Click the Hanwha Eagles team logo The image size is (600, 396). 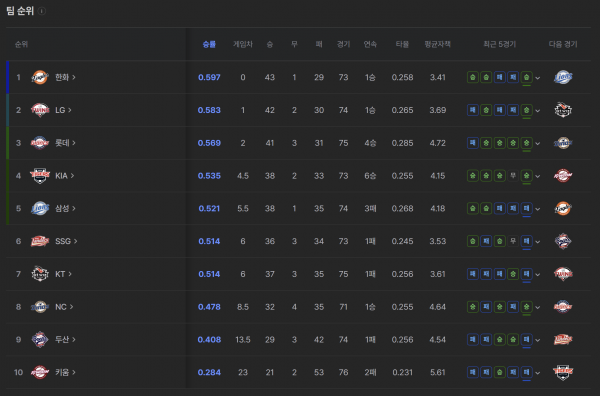pos(40,77)
